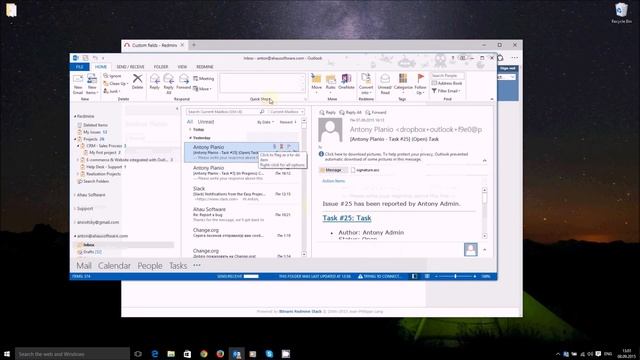Adjust the zoom slider in the status bar
The image size is (640, 360).
pos(455,276)
